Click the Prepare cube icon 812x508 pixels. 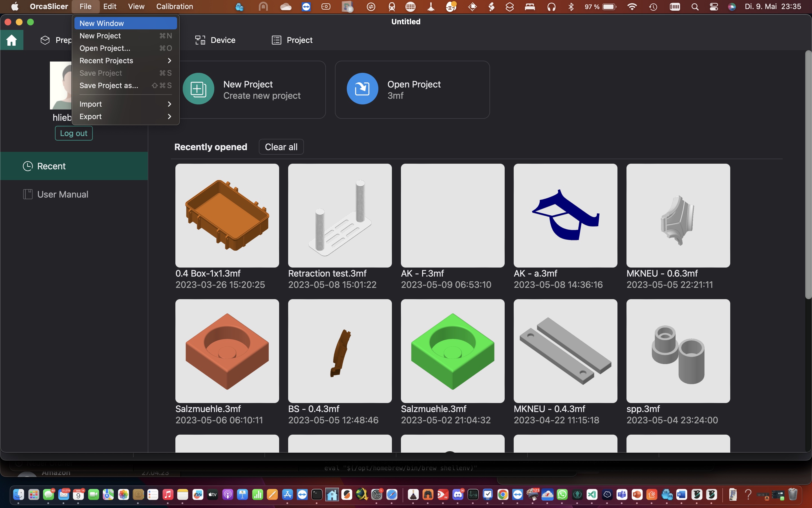point(45,40)
